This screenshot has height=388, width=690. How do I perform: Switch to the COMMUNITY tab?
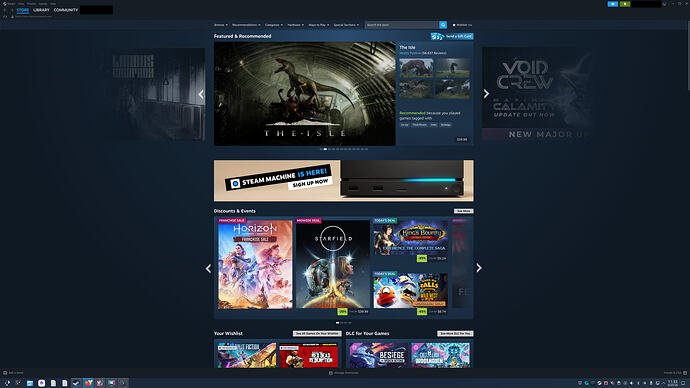coord(66,10)
